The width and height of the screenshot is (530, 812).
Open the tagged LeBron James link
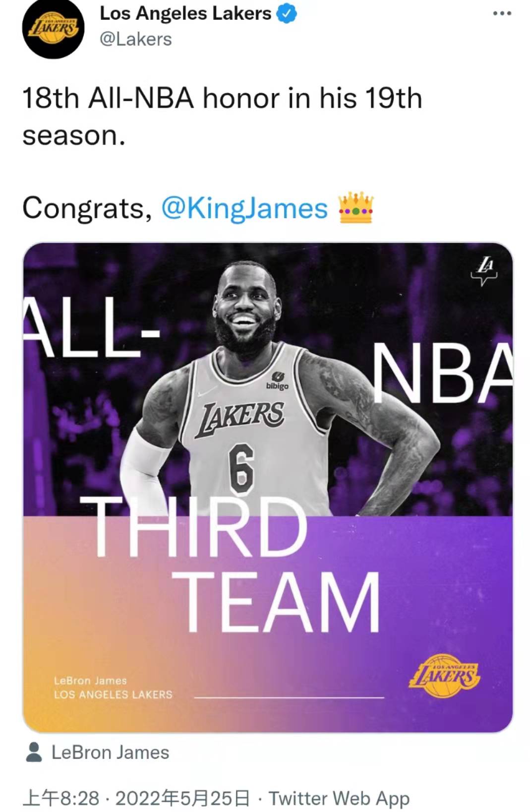[x=110, y=752]
